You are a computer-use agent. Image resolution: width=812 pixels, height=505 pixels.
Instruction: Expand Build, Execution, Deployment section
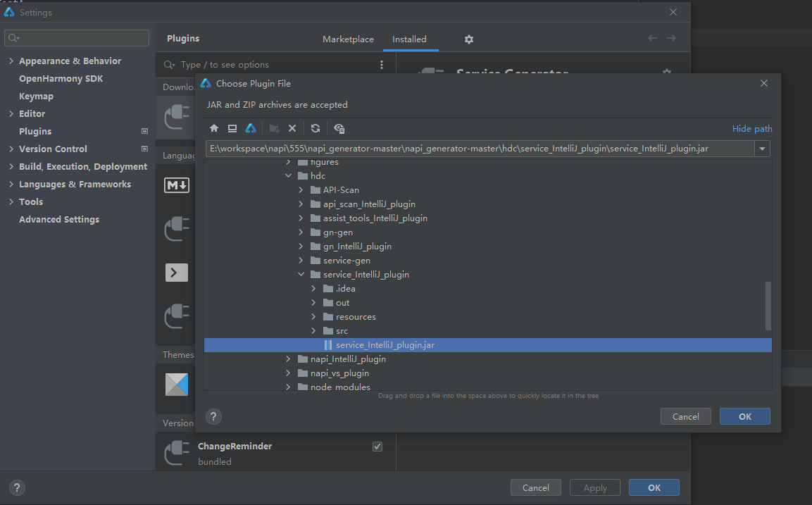pyautogui.click(x=11, y=167)
